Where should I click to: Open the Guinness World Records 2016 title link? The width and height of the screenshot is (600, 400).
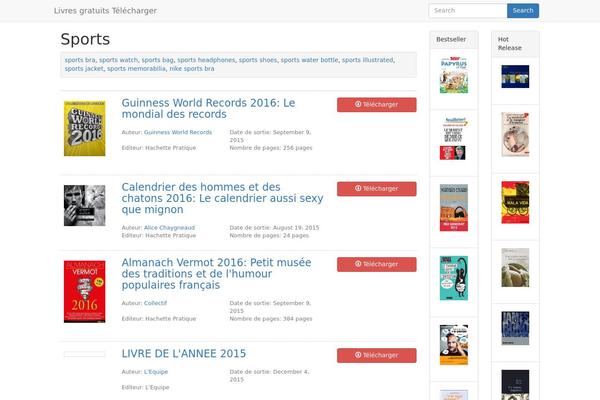(x=208, y=108)
